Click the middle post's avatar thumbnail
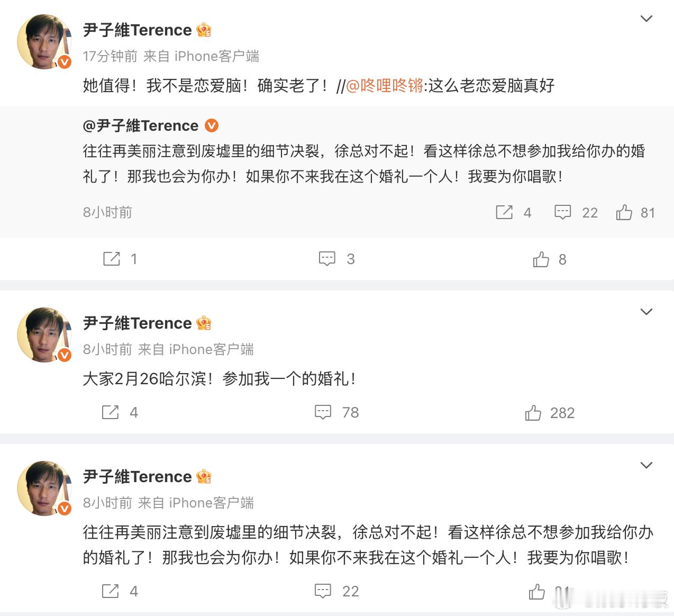 pos(45,334)
